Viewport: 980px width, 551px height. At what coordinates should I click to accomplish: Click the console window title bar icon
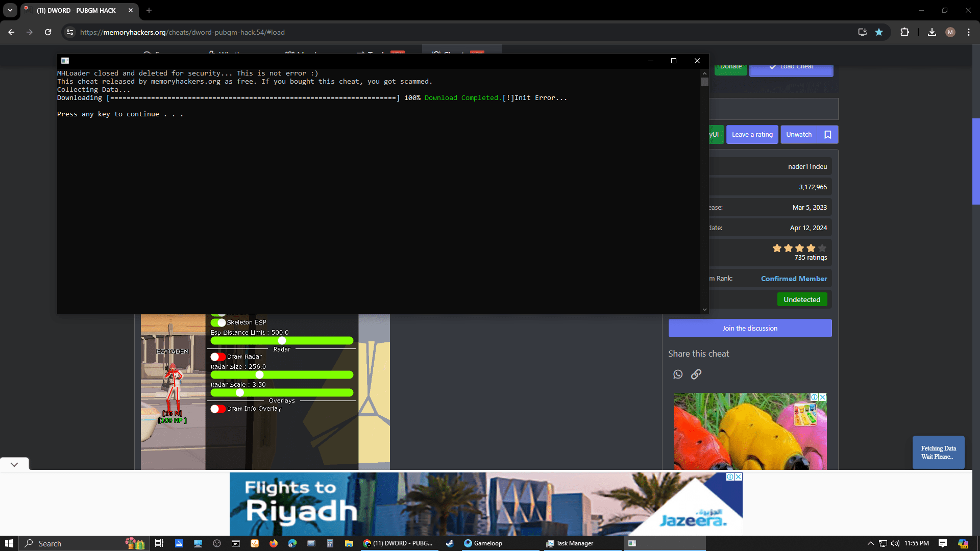(x=65, y=61)
